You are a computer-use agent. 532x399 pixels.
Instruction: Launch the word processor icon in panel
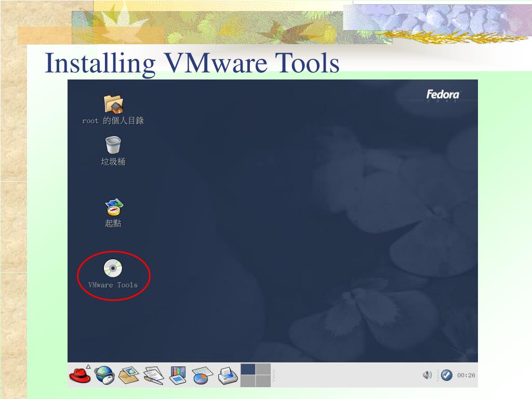153,375
